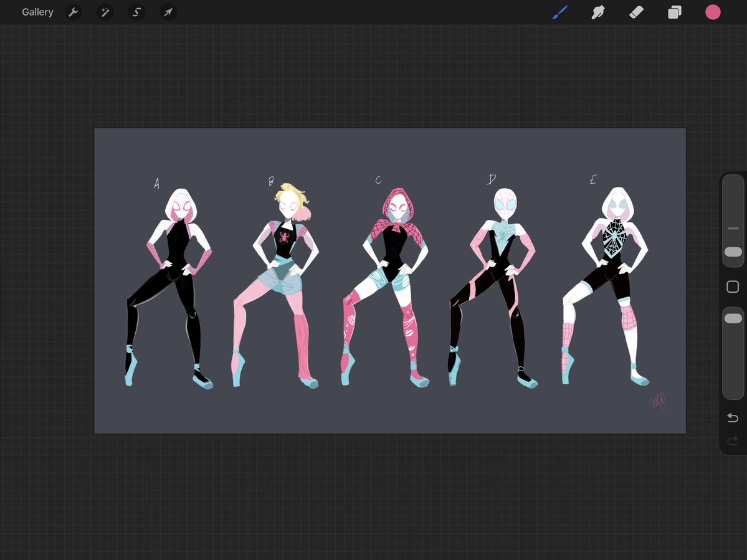The height and width of the screenshot is (560, 747).
Task: Open the pink active color swatch
Action: [x=713, y=12]
